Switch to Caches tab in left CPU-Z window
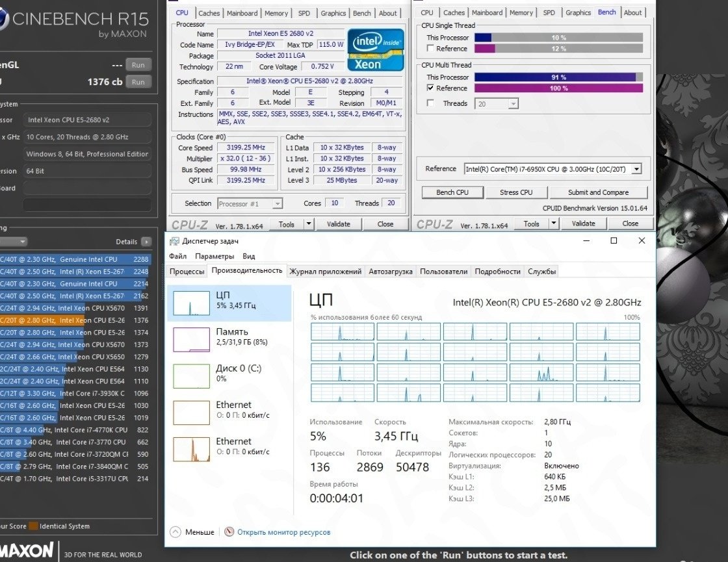Viewport: 728px width, 562px height. pos(209,13)
